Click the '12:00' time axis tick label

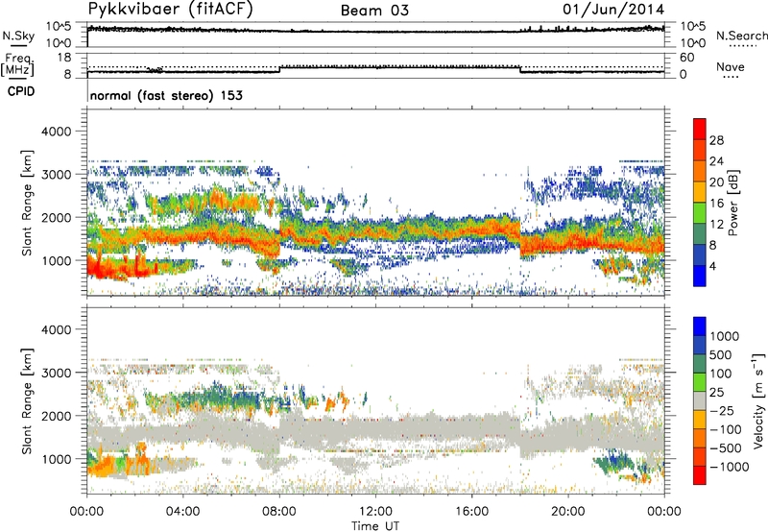click(375, 512)
